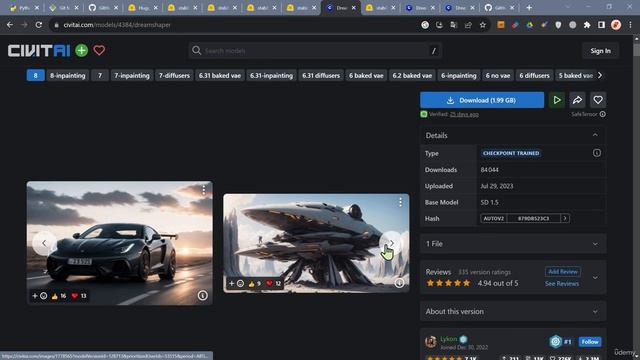Image resolution: width=640 pixels, height=360 pixels.
Task: Open the spaceship image three-dot menu
Action: pyautogui.click(x=400, y=202)
